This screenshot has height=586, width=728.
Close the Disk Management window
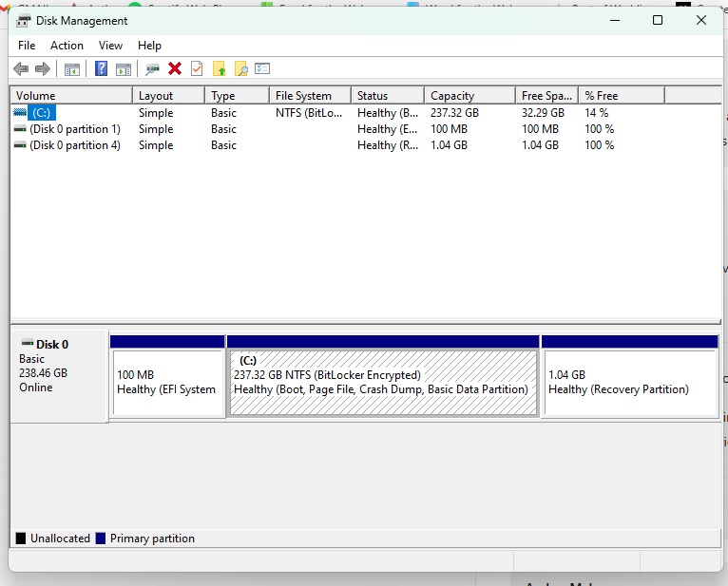[701, 20]
